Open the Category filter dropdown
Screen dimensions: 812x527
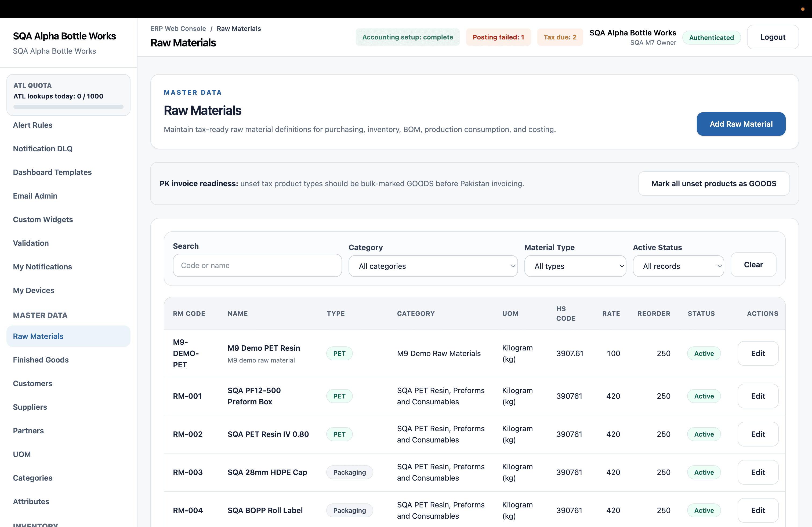click(433, 266)
